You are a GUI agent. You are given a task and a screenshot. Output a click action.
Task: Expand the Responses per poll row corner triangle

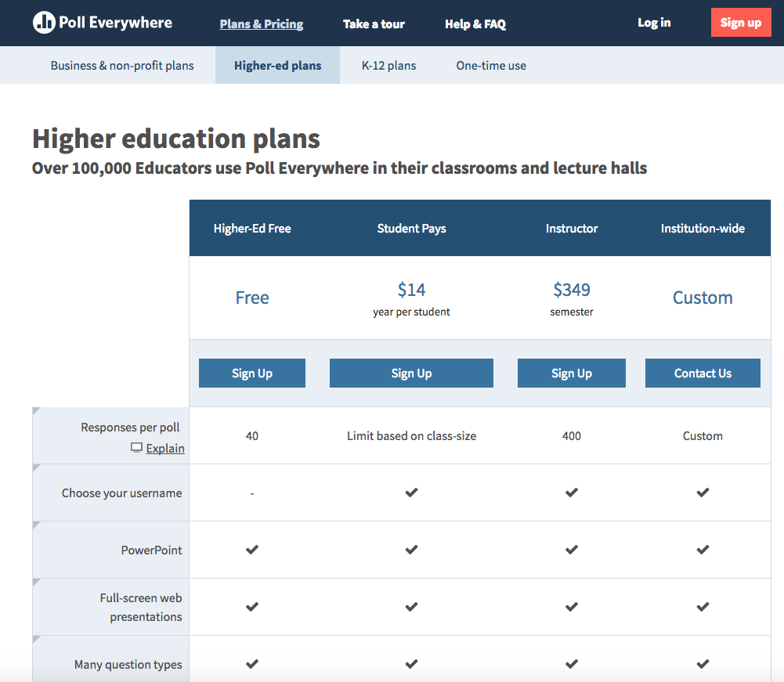tap(36, 411)
